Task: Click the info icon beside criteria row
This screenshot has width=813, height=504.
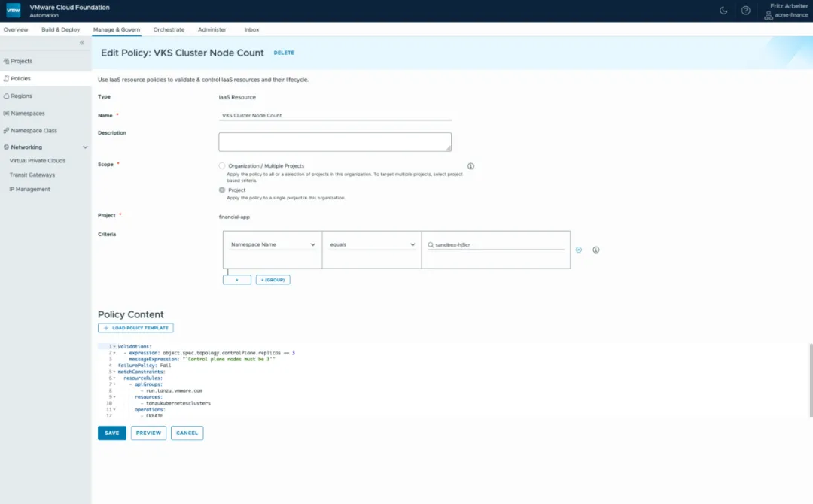Action: [595, 250]
